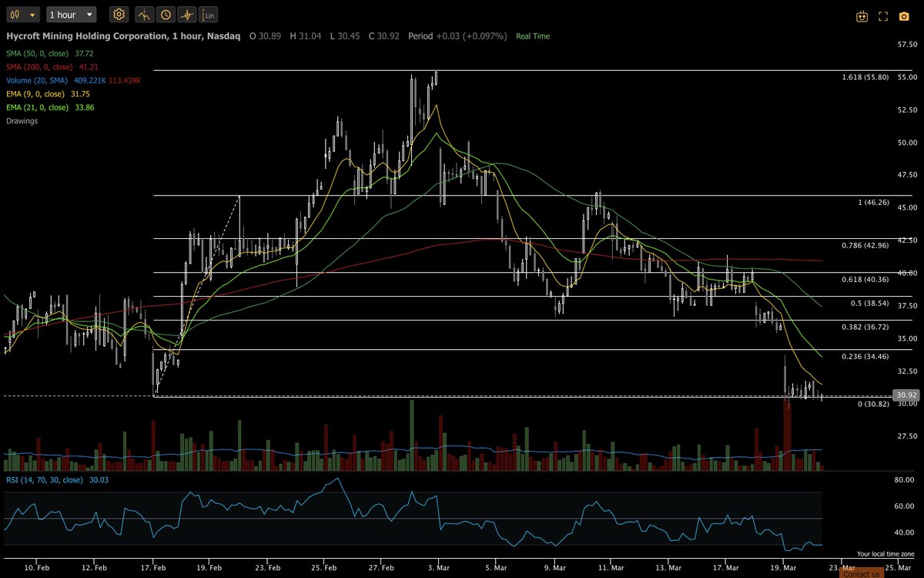Click the Real Time status label
Viewport: 924px width, 578px height.
click(x=533, y=36)
